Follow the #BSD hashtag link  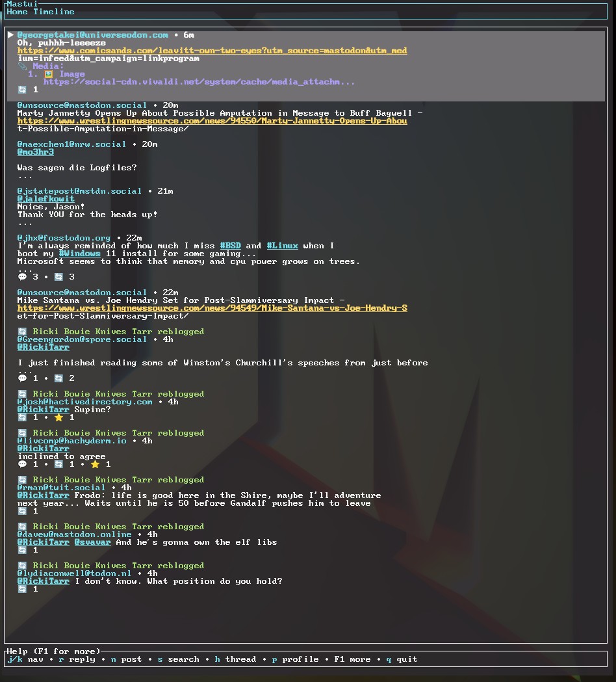coord(230,246)
